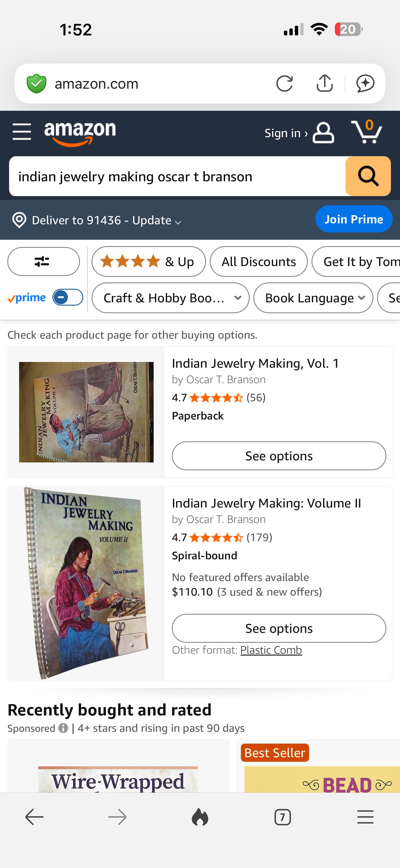400x868 pixels.
Task: Open the filter sliders button
Action: [44, 261]
